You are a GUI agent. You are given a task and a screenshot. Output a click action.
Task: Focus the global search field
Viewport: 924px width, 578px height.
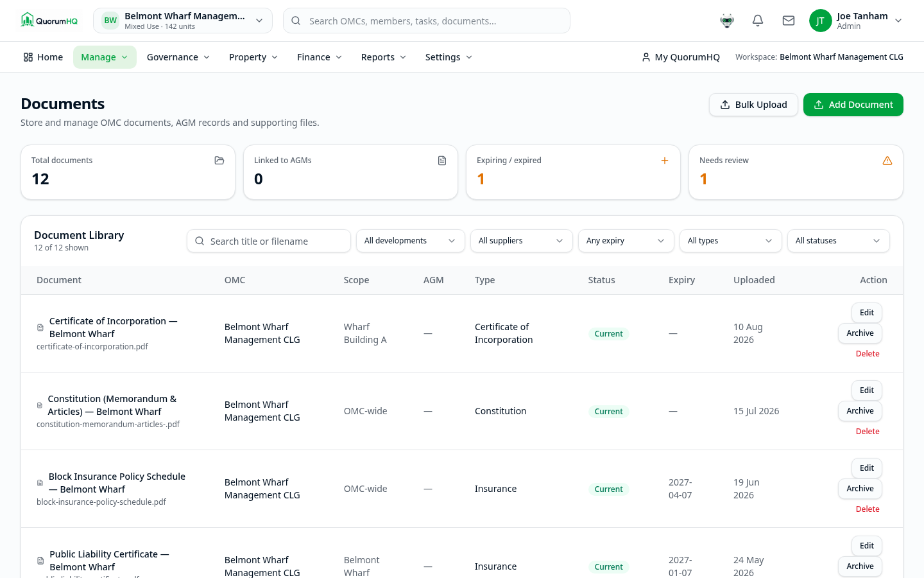[x=427, y=21]
